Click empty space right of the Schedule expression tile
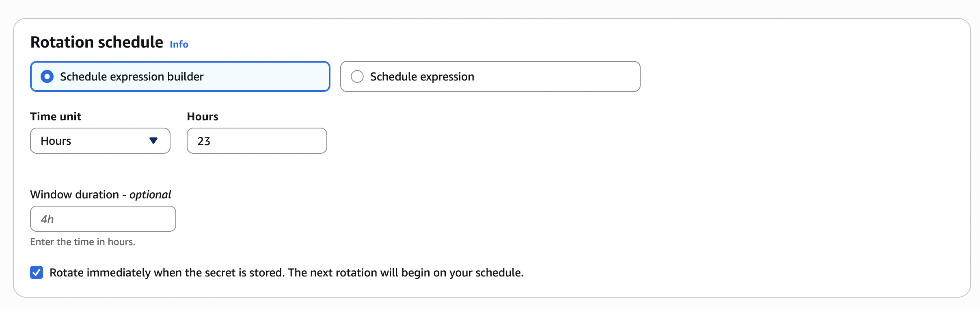 pos(792,76)
